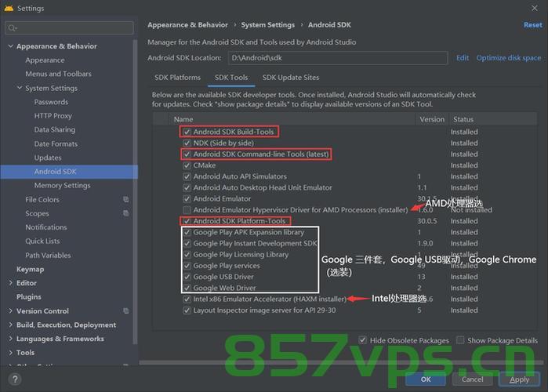Toggle NDK (Side by side) checkbox
Screen dimensions: 548x392
[187, 143]
